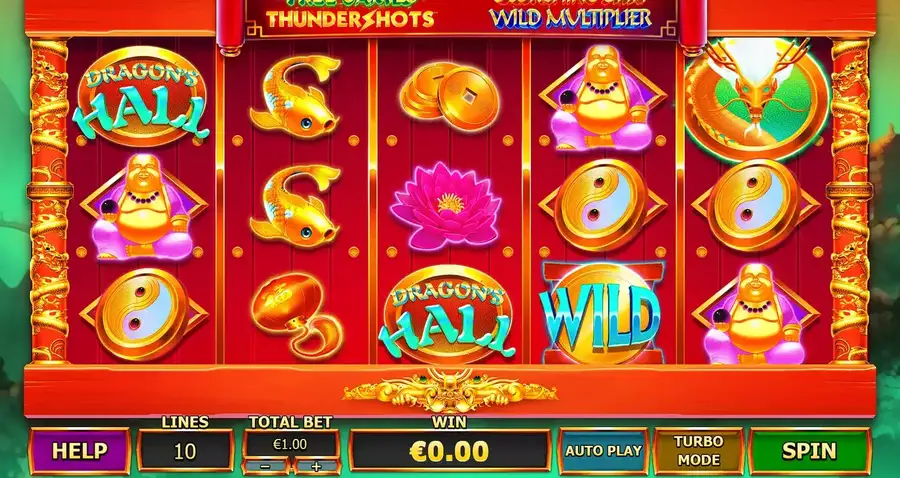
Task: Select the red lantern symbol on reel two
Action: click(x=297, y=313)
